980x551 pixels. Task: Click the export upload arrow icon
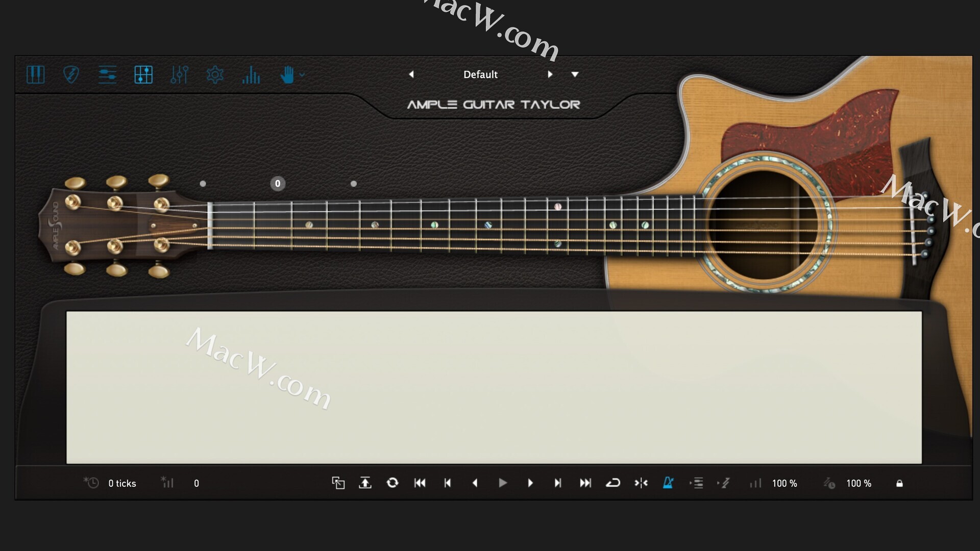(365, 483)
